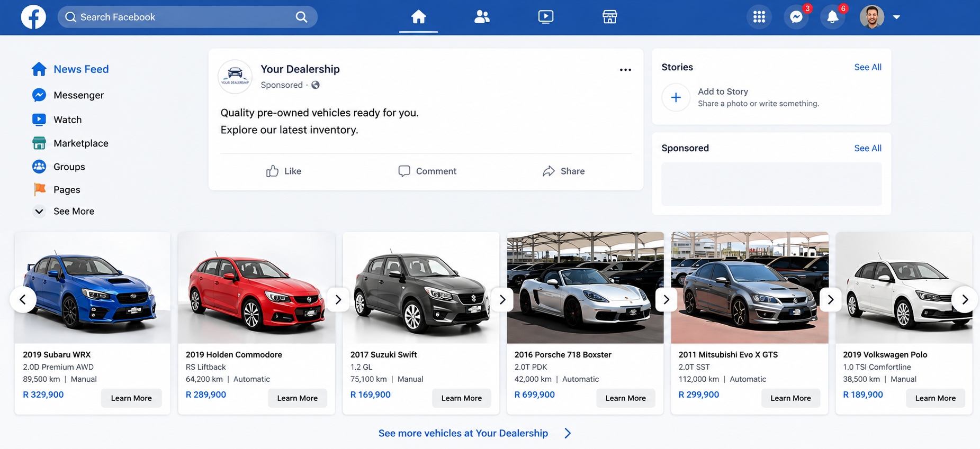
Task: Open the blue Subaru WRX photo
Action: (x=93, y=288)
